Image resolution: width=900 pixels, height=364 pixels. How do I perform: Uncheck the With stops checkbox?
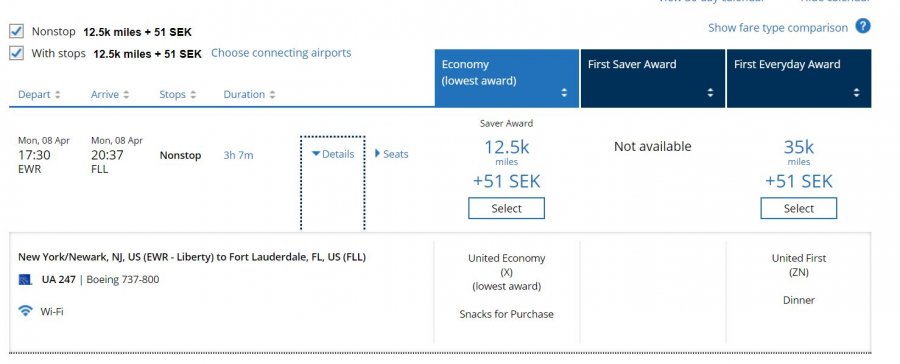(17, 53)
